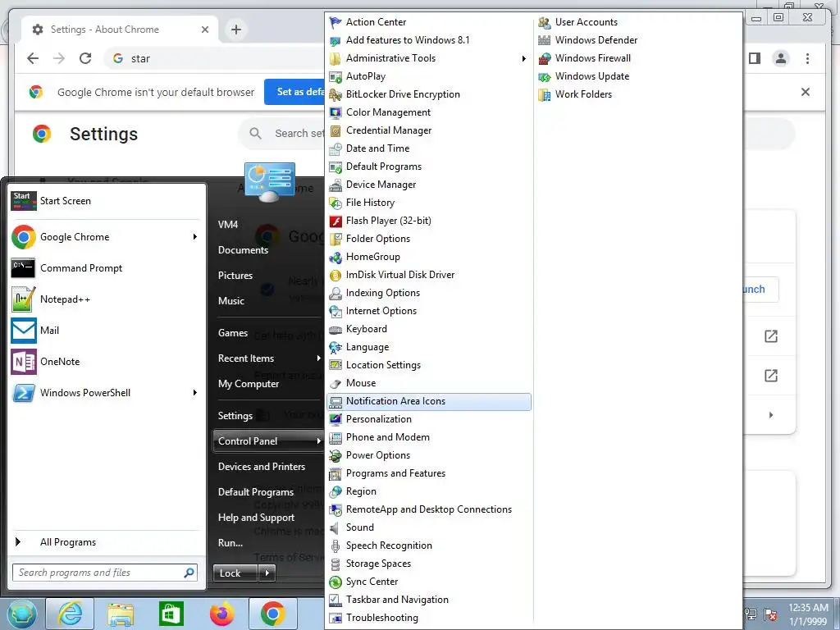This screenshot has width=840, height=630.
Task: Click the Notepad++ icon in Start menu
Action: (x=24, y=299)
